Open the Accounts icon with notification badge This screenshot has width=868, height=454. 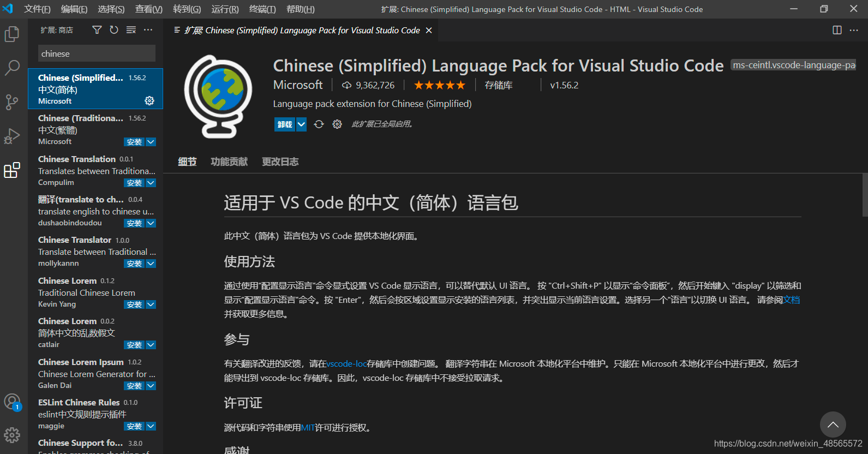pos(12,402)
